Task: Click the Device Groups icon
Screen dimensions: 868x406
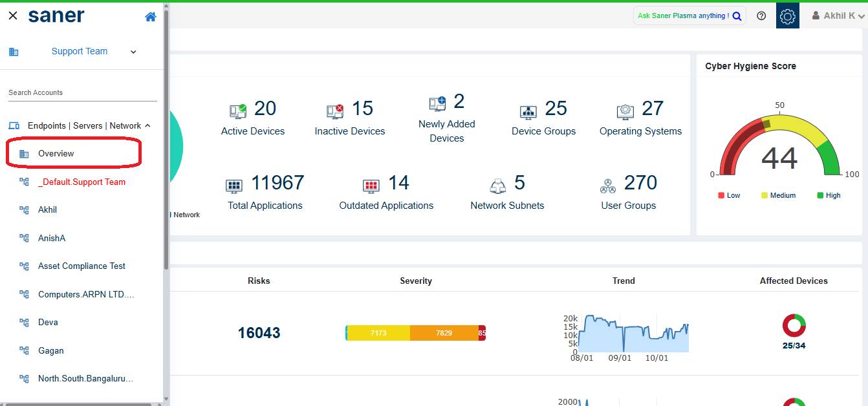Action: [528, 111]
